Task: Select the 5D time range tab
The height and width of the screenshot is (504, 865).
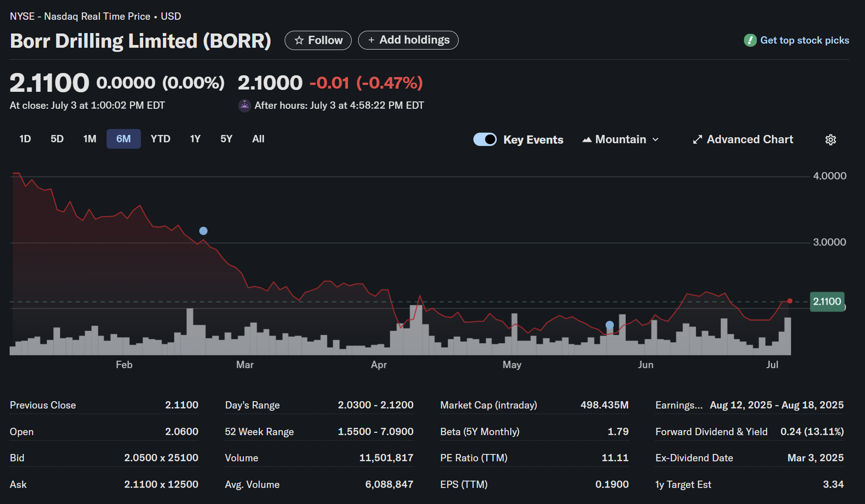Action: (x=57, y=139)
